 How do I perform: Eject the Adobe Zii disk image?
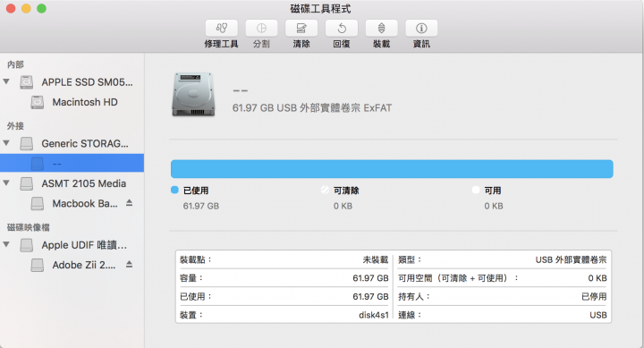click(x=129, y=264)
